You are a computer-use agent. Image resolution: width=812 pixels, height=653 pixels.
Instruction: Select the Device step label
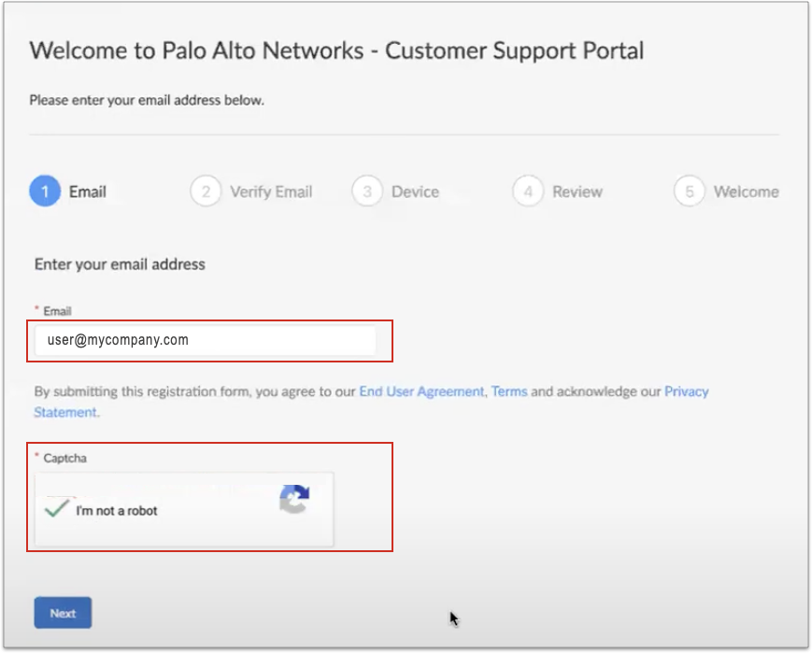tap(415, 192)
